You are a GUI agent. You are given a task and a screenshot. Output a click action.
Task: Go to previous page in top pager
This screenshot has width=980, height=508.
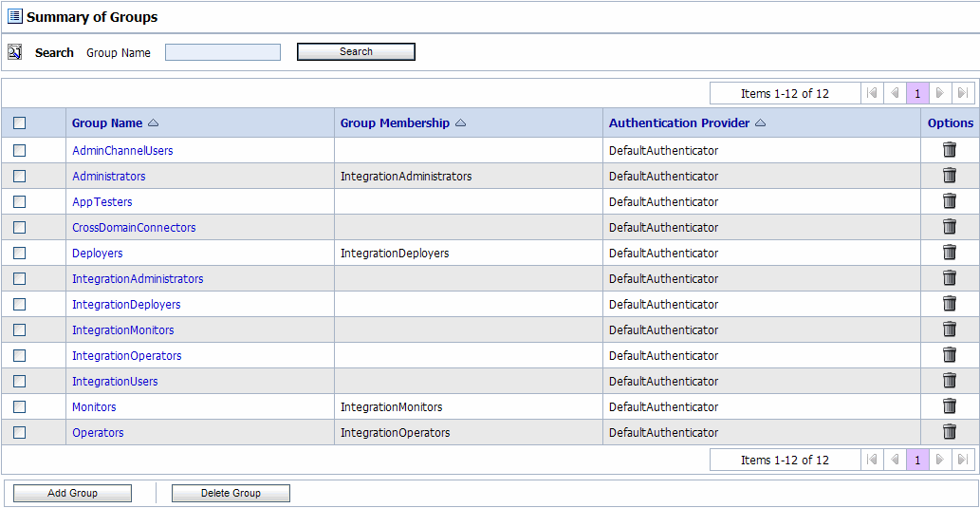coord(895,93)
